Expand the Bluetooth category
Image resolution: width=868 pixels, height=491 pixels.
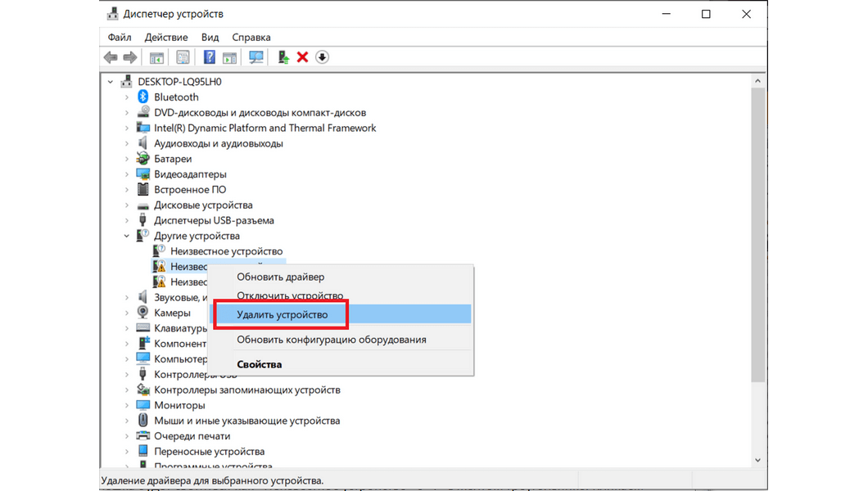(x=126, y=97)
